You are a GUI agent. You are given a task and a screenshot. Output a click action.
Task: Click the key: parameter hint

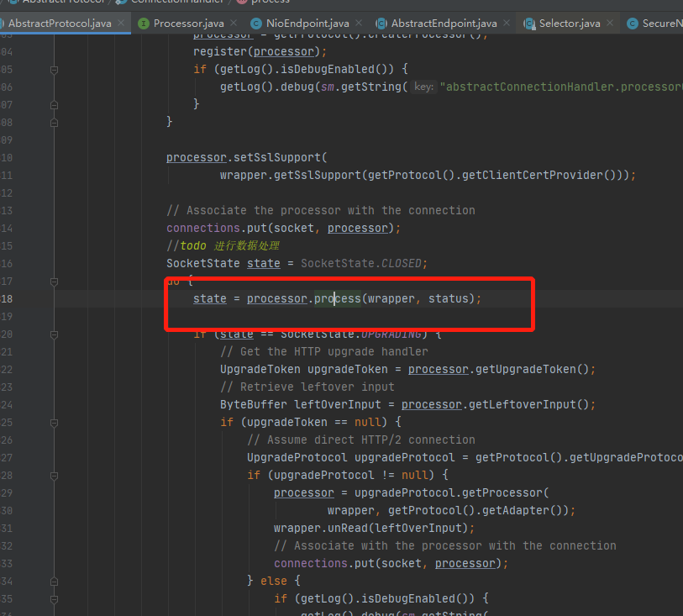pyautogui.click(x=423, y=87)
